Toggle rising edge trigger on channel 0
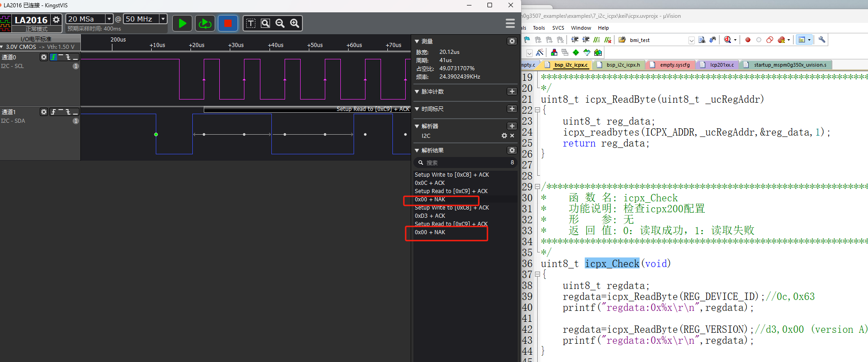Screen dimensions: 868x362 coord(53,57)
